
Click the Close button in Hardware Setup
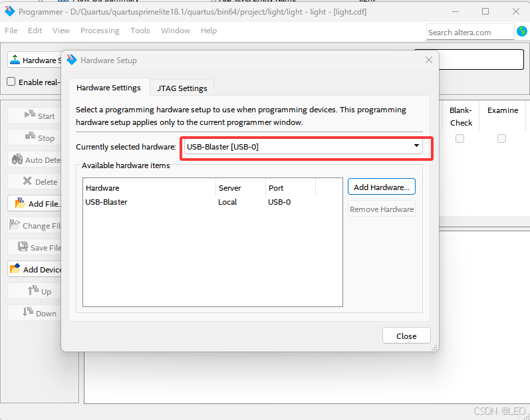tap(406, 336)
